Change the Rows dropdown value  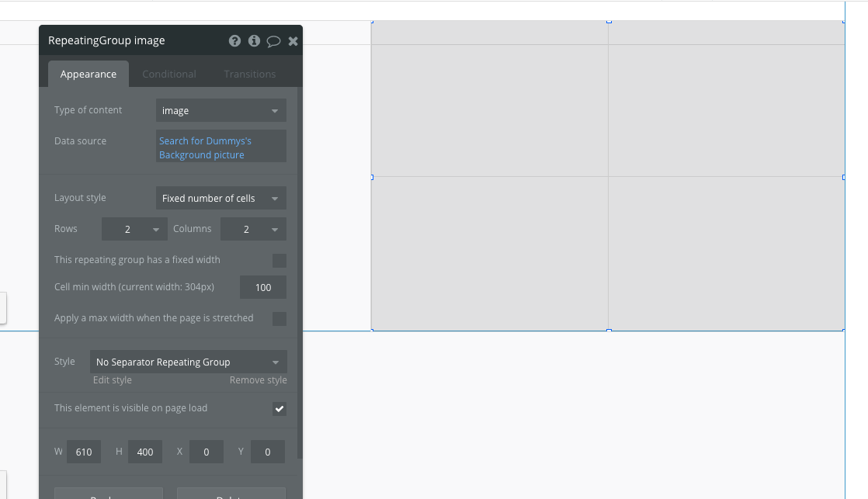coord(134,230)
